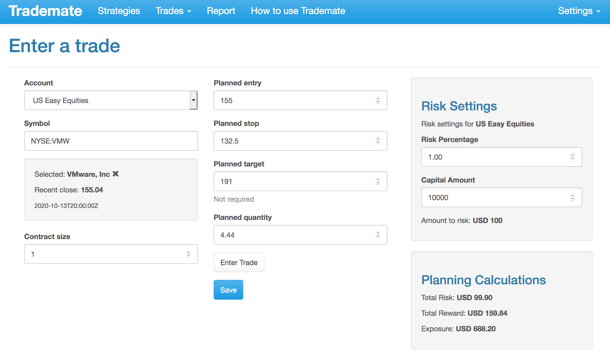Click 'Total Risk: USD 99.90' text
This screenshot has width=610, height=364.
pyautogui.click(x=457, y=298)
